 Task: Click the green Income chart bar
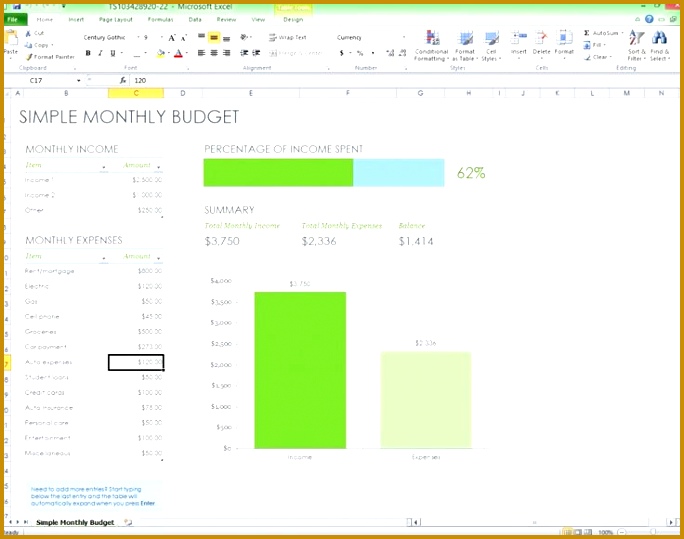coord(300,370)
